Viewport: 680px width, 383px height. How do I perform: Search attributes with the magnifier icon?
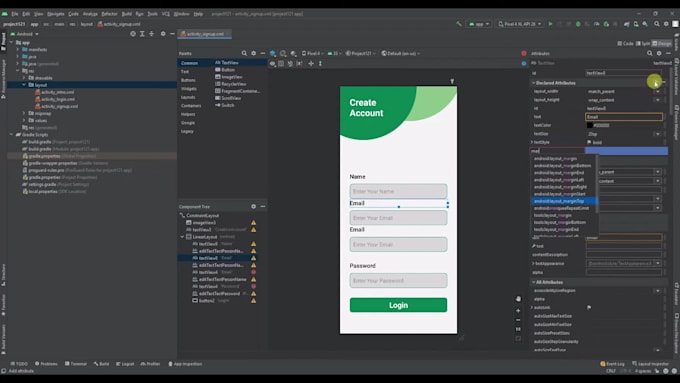pyautogui.click(x=650, y=53)
